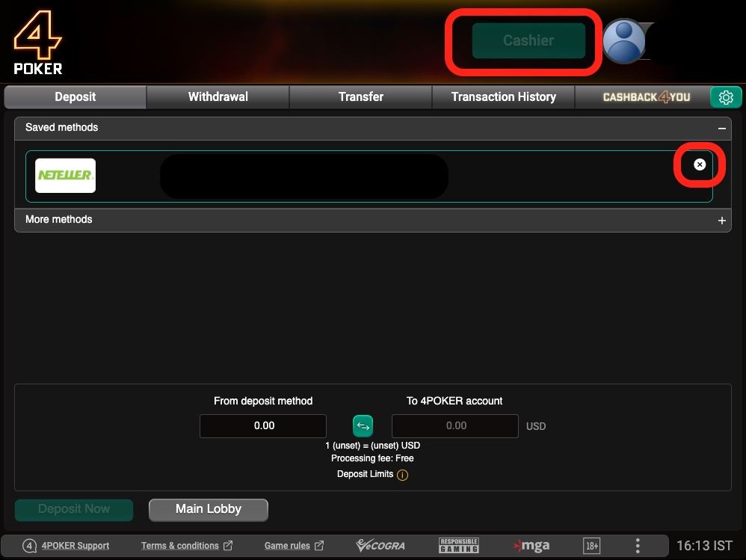The width and height of the screenshot is (746, 560).
Task: Open the MGA license logo
Action: [531, 546]
